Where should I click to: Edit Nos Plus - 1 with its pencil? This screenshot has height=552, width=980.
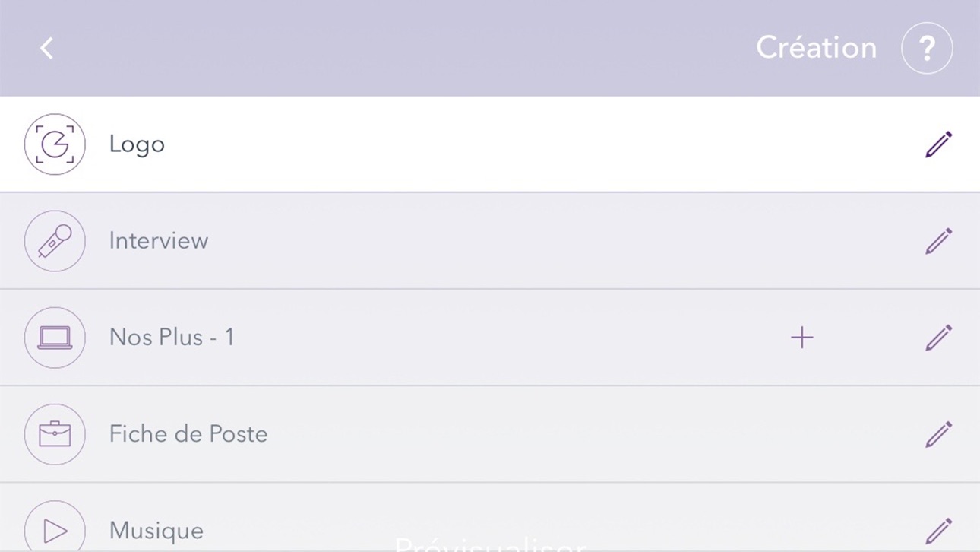[938, 338]
